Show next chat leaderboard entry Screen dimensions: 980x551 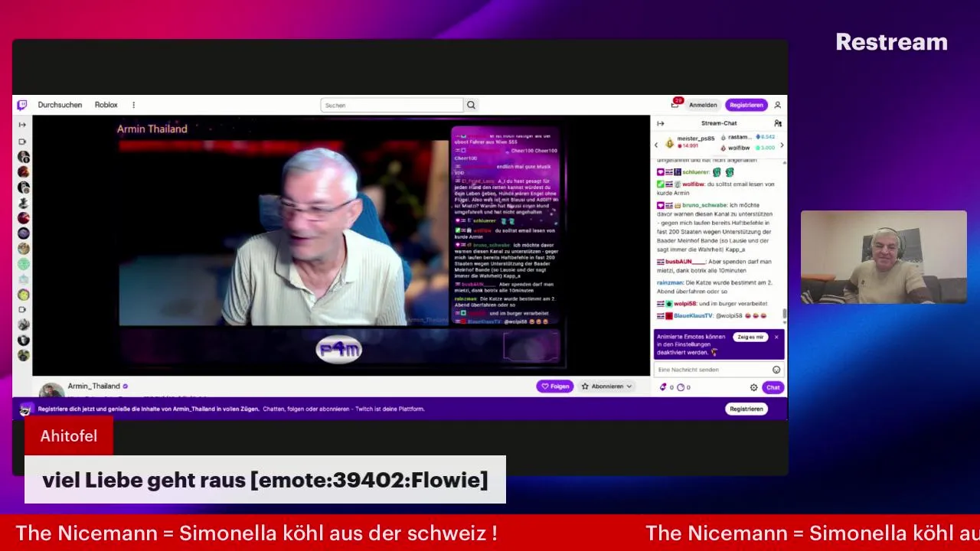(782, 145)
